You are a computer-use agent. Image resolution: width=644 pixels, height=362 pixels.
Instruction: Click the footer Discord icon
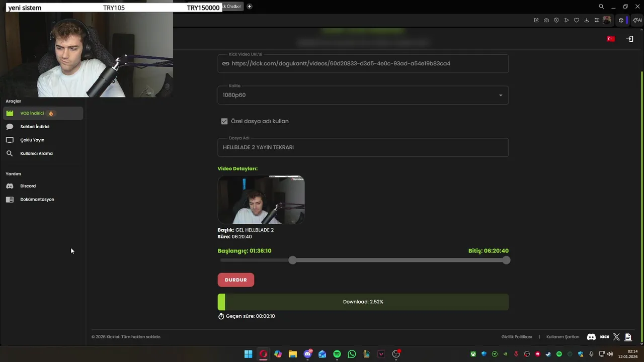coord(592,337)
